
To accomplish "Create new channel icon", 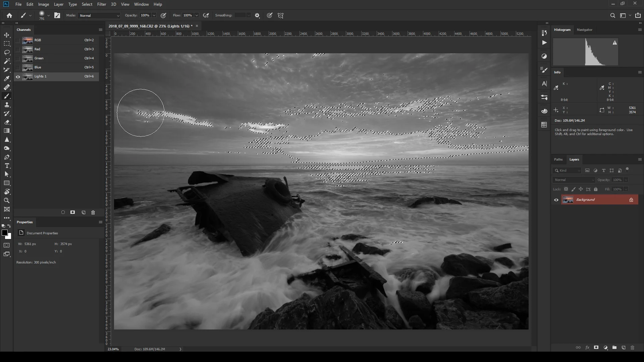I will [x=84, y=213].
